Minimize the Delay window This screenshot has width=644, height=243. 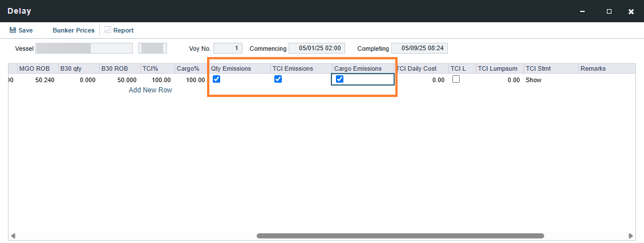coord(582,11)
